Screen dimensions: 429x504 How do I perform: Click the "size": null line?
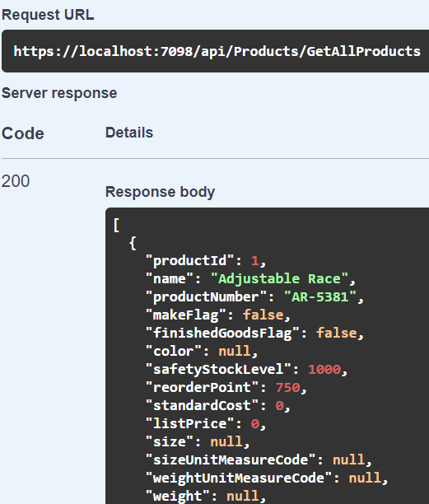pos(198,441)
